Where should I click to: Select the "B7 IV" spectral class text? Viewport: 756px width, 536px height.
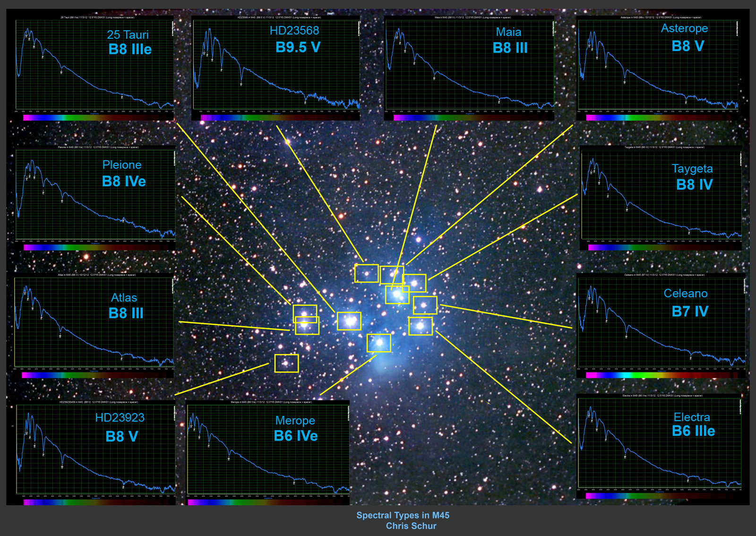[689, 311]
